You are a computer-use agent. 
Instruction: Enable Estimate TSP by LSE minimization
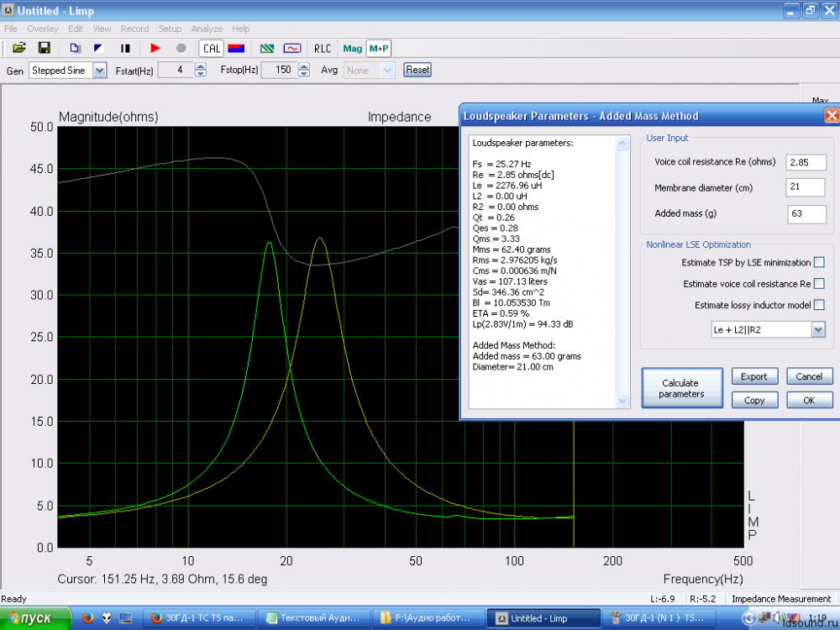pyautogui.click(x=819, y=263)
